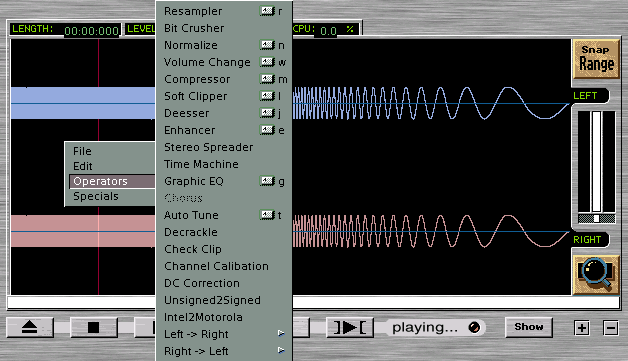Open the Time Machine operator
The height and width of the screenshot is (361, 628).
tap(224, 164)
